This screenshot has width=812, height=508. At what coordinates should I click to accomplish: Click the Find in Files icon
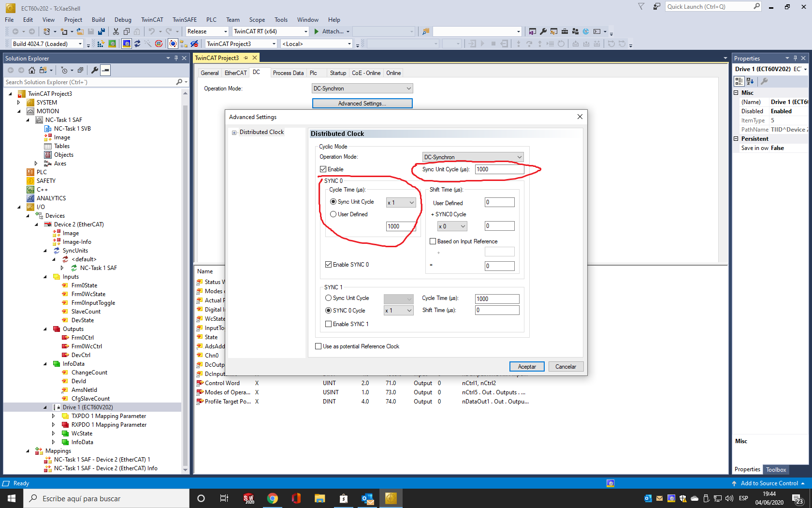[x=426, y=31]
